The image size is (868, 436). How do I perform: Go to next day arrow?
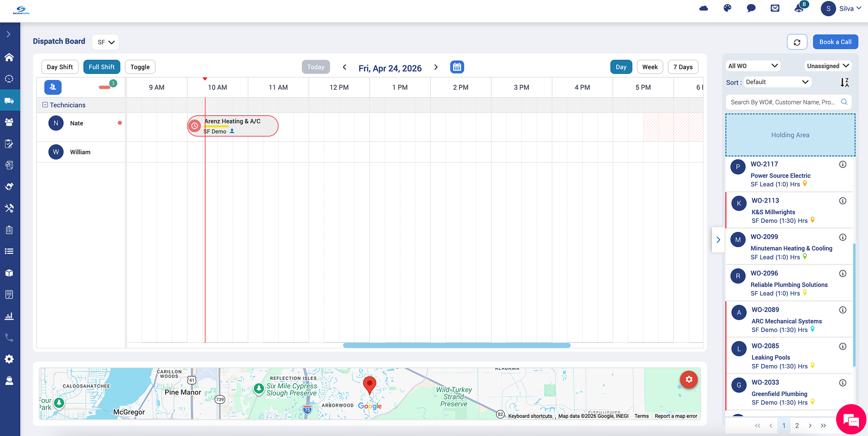(x=436, y=67)
